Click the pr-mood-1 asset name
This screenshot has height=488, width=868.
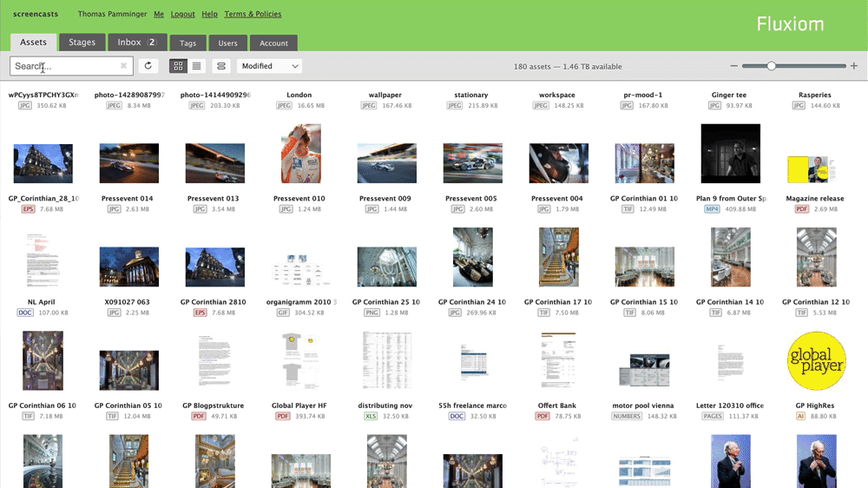click(642, 95)
